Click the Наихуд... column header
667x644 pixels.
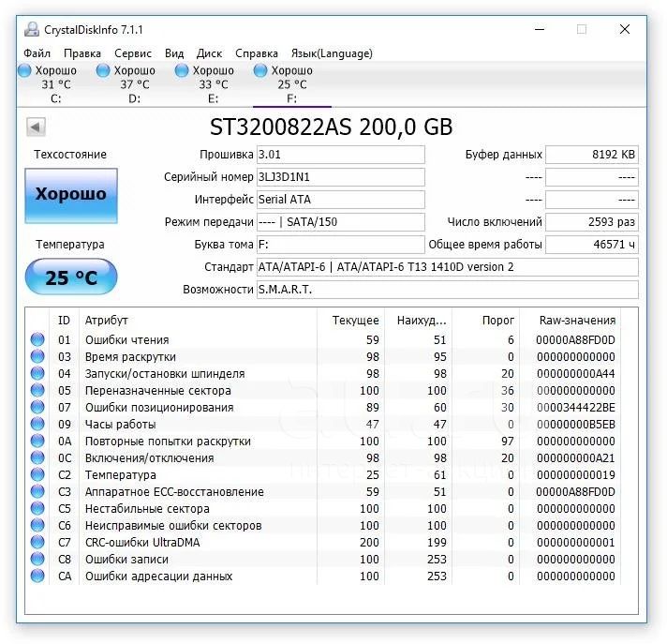point(418,320)
